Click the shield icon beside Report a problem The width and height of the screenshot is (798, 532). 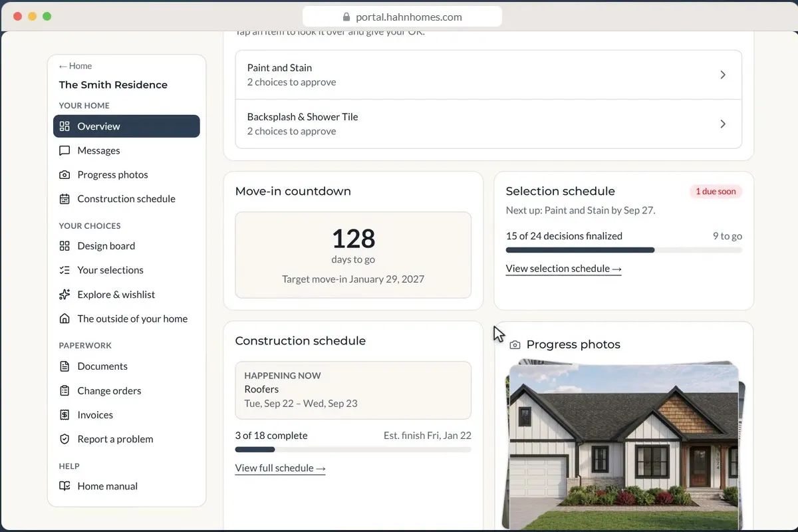coord(65,439)
